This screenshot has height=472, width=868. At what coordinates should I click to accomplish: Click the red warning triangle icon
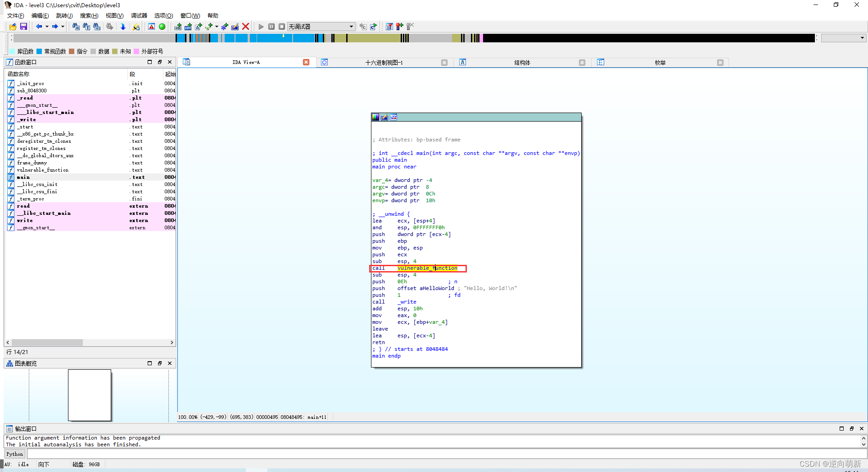click(152, 27)
